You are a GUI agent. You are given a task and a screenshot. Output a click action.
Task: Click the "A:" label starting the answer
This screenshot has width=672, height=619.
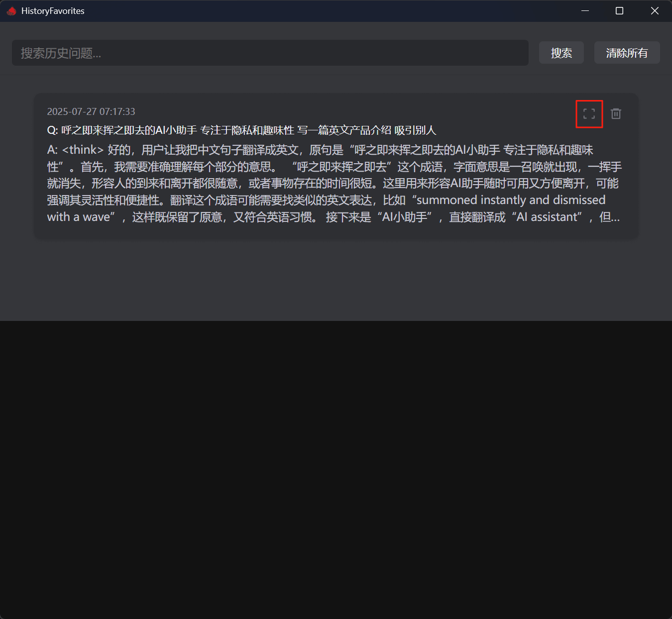click(x=52, y=150)
